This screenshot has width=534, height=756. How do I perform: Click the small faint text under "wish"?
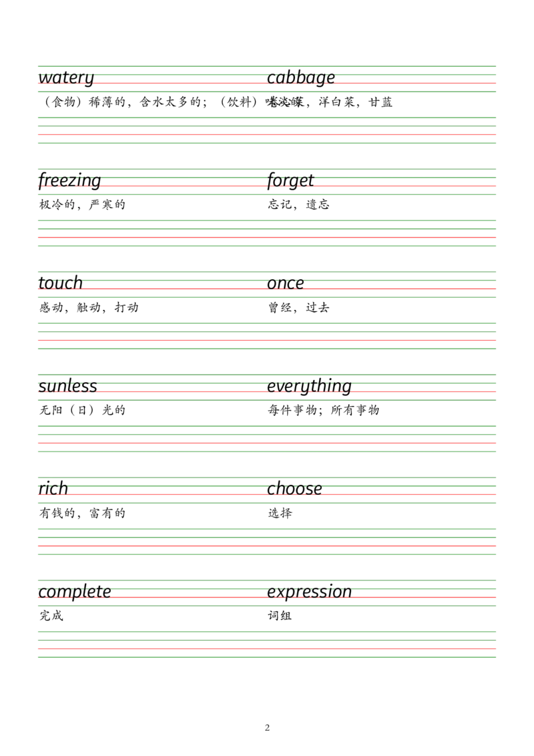tap(73, 508)
